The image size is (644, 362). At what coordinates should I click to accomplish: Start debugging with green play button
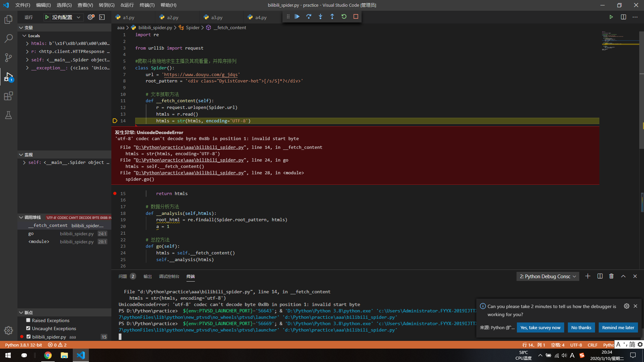click(47, 17)
